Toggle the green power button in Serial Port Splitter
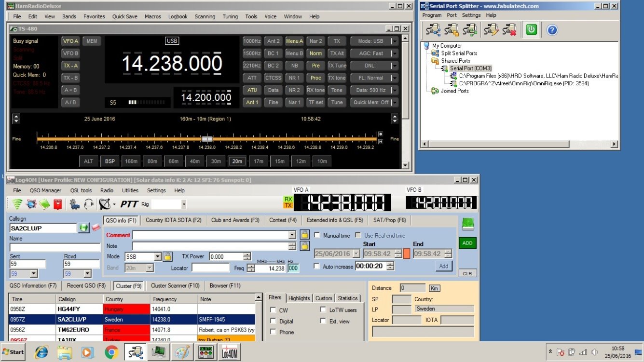This screenshot has height=362, width=644. coord(531,30)
